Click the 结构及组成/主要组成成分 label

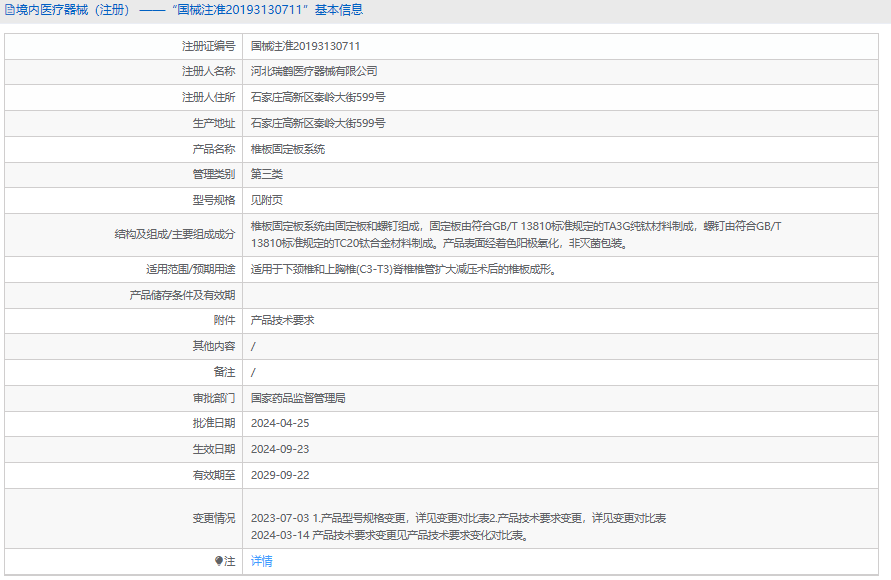click(x=174, y=235)
